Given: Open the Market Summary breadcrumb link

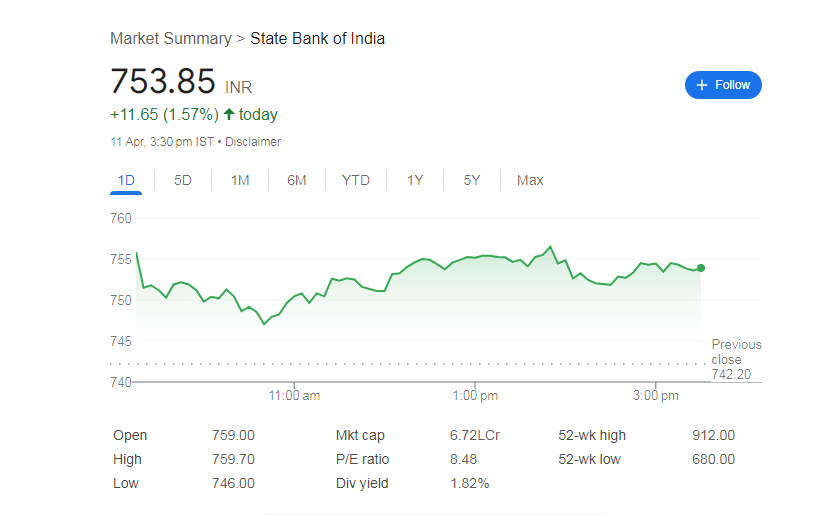Looking at the screenshot, I should click(170, 38).
